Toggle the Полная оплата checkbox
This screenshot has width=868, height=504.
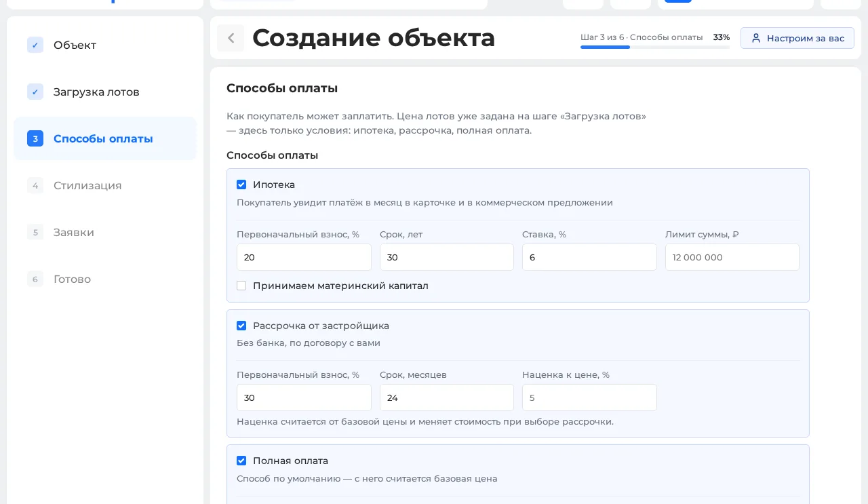click(x=241, y=461)
